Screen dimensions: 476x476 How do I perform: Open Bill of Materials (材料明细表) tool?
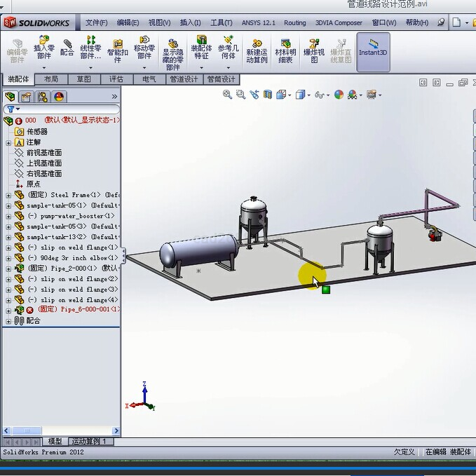click(x=285, y=50)
